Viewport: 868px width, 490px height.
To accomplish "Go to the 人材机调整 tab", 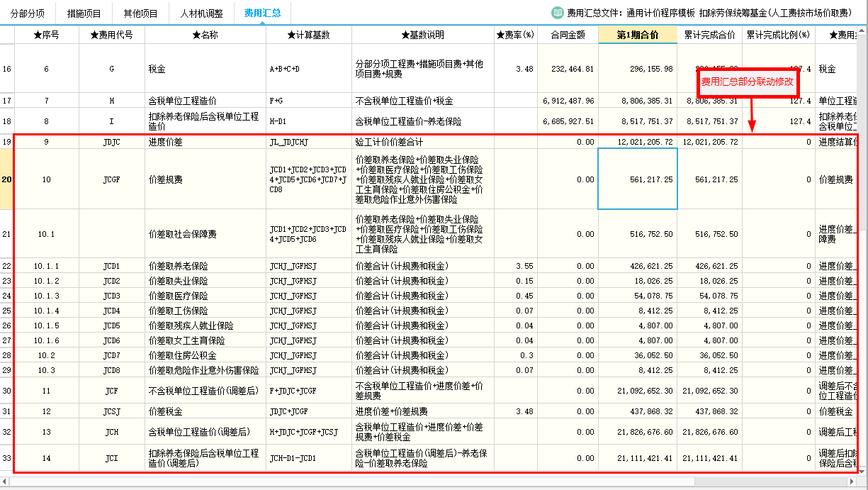I will pyautogui.click(x=201, y=13).
